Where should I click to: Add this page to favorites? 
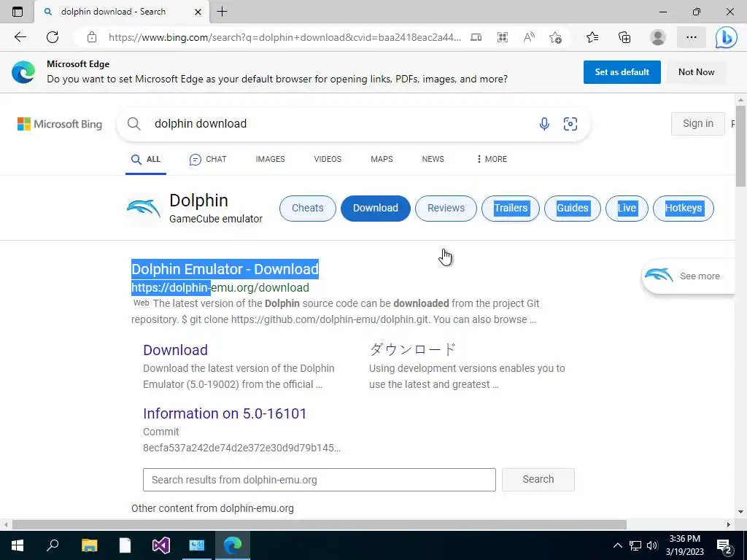(x=555, y=37)
